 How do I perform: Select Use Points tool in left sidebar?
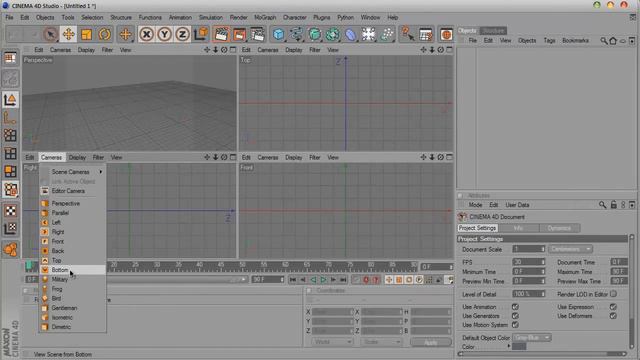(x=10, y=135)
